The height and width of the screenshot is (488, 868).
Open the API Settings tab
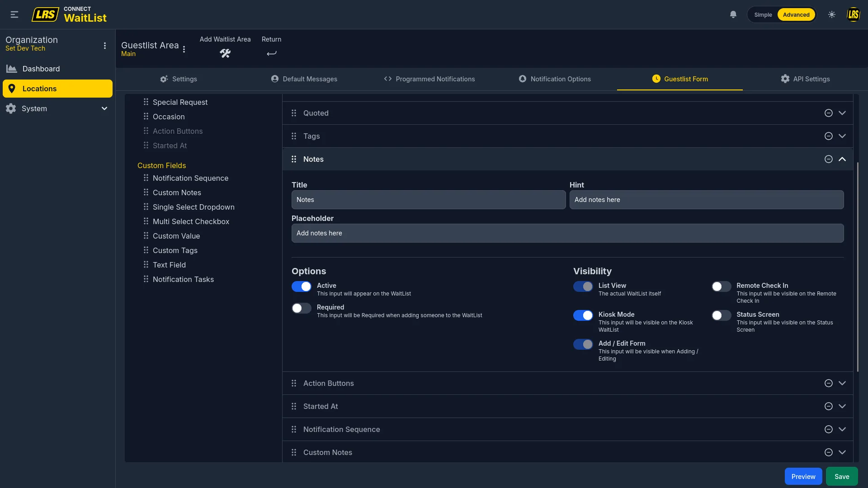[x=805, y=79]
